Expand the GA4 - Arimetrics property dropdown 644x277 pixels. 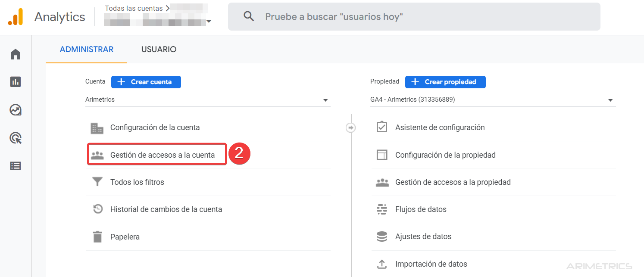tap(610, 100)
